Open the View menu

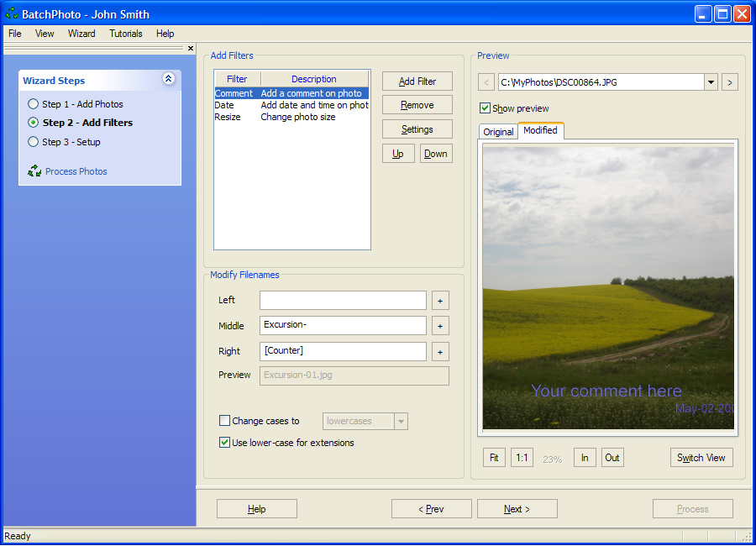(x=45, y=34)
